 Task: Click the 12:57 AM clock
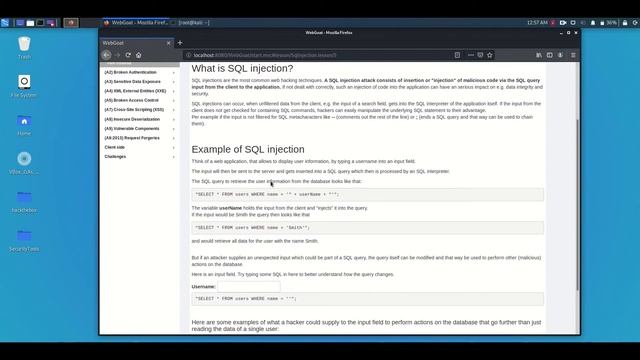(537, 23)
